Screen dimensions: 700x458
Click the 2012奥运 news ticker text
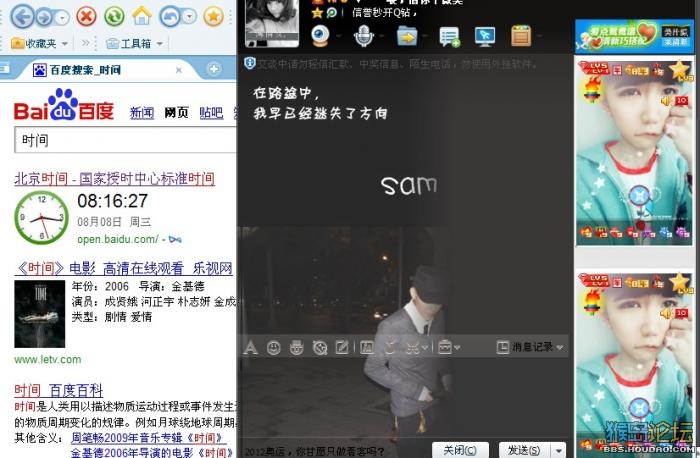(x=315, y=452)
